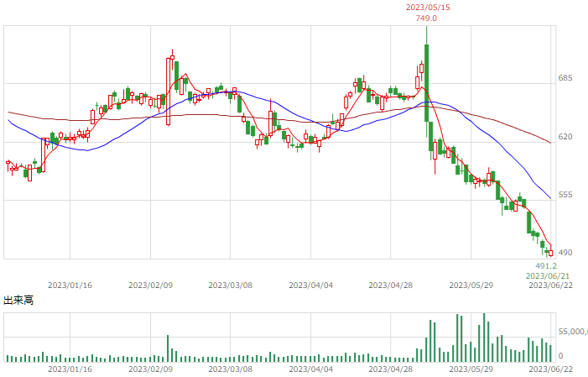Click the 749.0 peak price label
The image size is (588, 377).
pos(426,18)
